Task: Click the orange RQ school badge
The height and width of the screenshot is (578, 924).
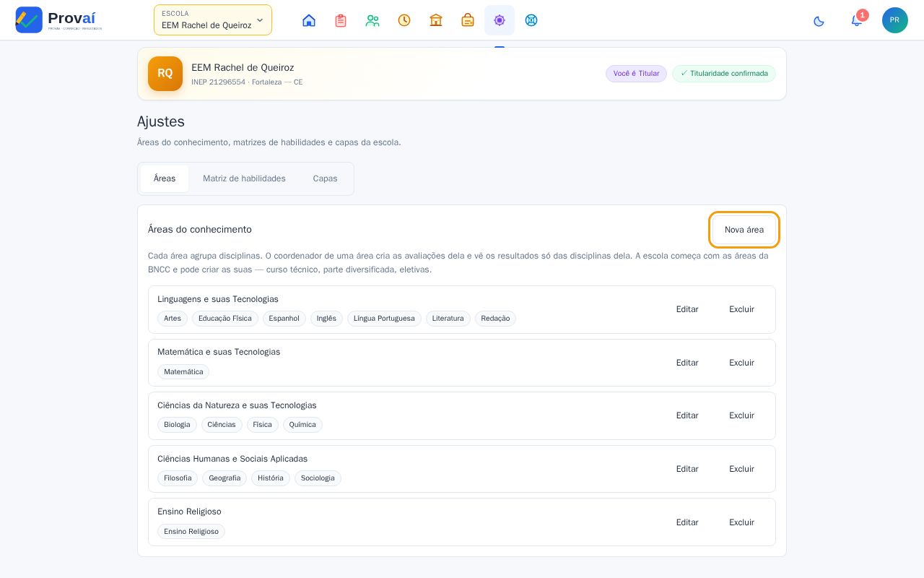Action: (x=165, y=74)
